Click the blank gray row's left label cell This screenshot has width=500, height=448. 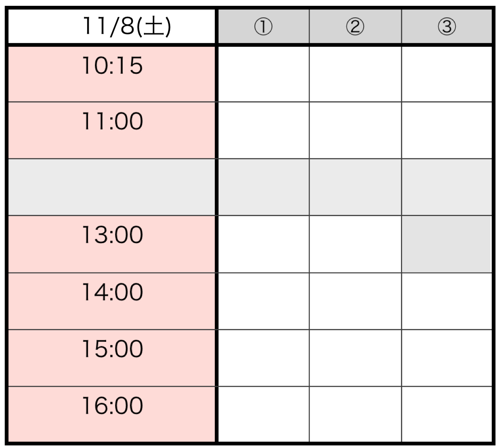[112, 187]
